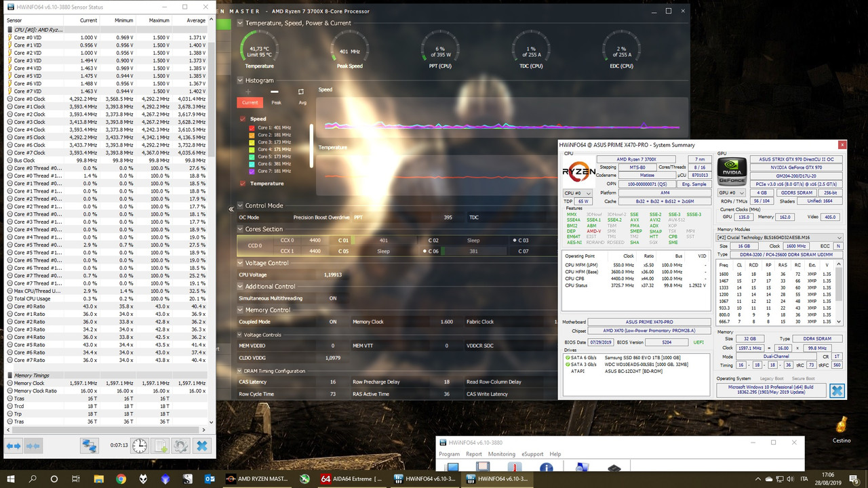Toggle Core 6: 381 MHz checkbox
Screen dimensions: 868x488
coord(252,163)
